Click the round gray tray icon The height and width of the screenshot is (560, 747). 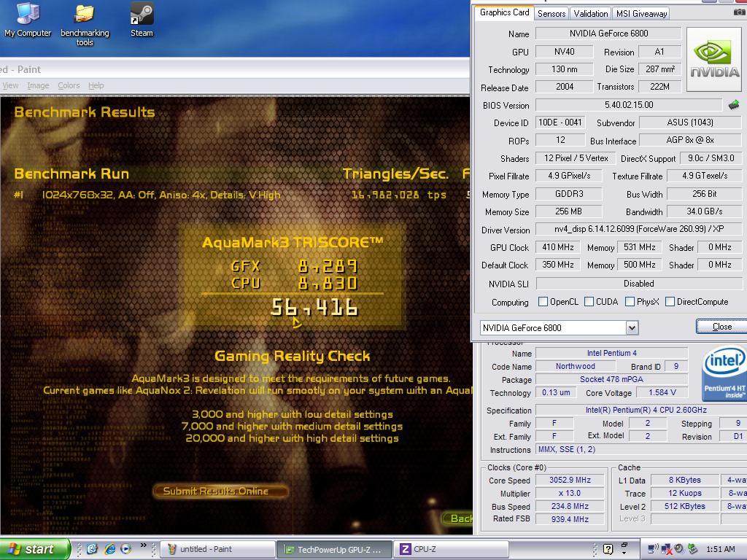(679, 548)
